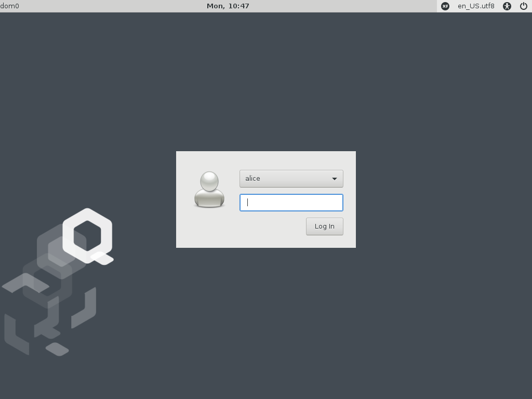
Task: Click the login panel avatar portrait
Action: [x=209, y=190]
